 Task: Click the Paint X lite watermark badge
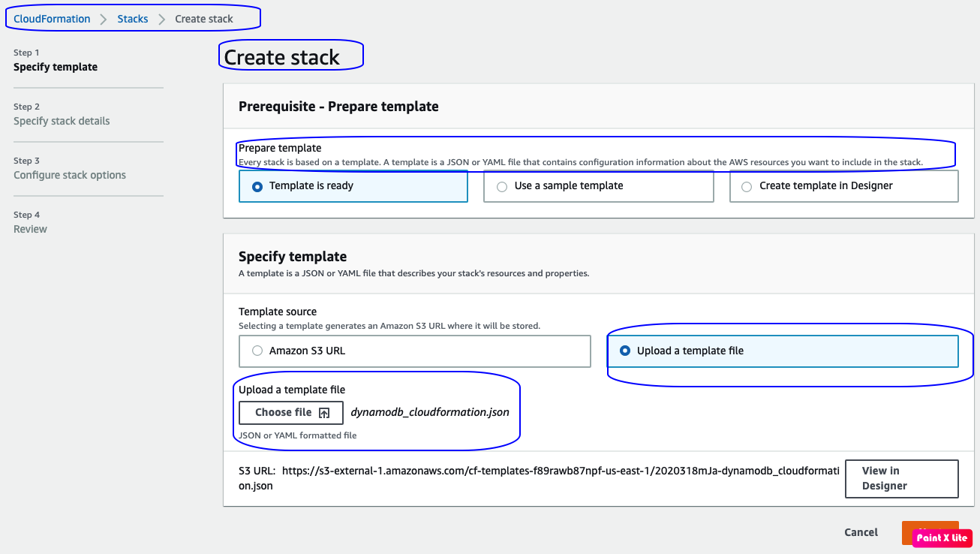coord(942,537)
